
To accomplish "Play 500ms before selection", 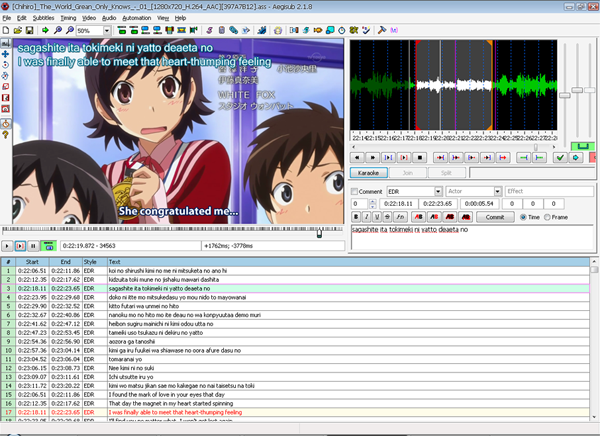I will tap(441, 157).
